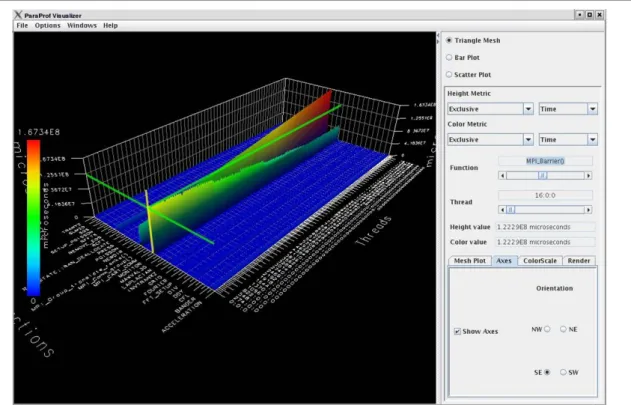Click the Thread scrollbar thumb

pos(510,210)
